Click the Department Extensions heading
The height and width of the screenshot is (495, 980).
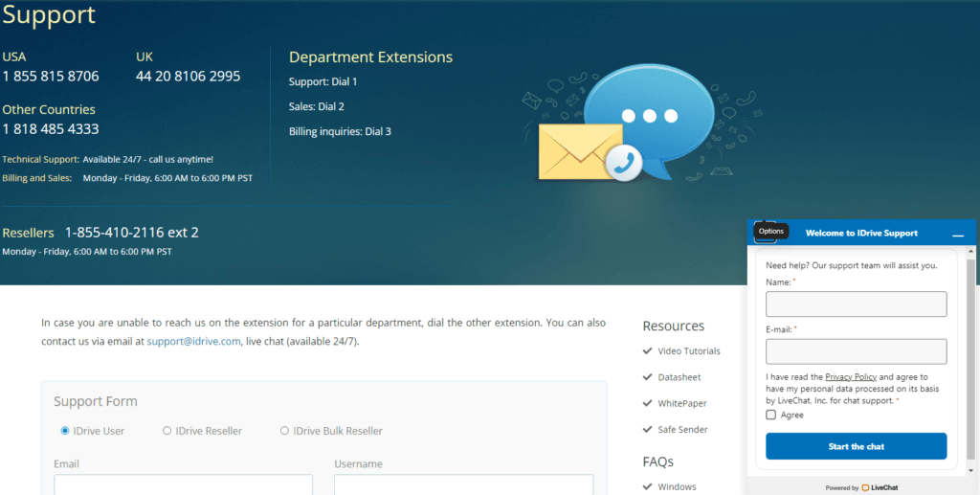click(370, 57)
